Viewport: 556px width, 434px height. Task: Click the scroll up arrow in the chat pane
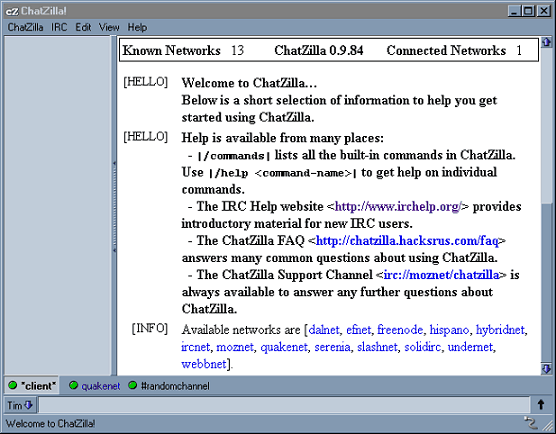546,42
